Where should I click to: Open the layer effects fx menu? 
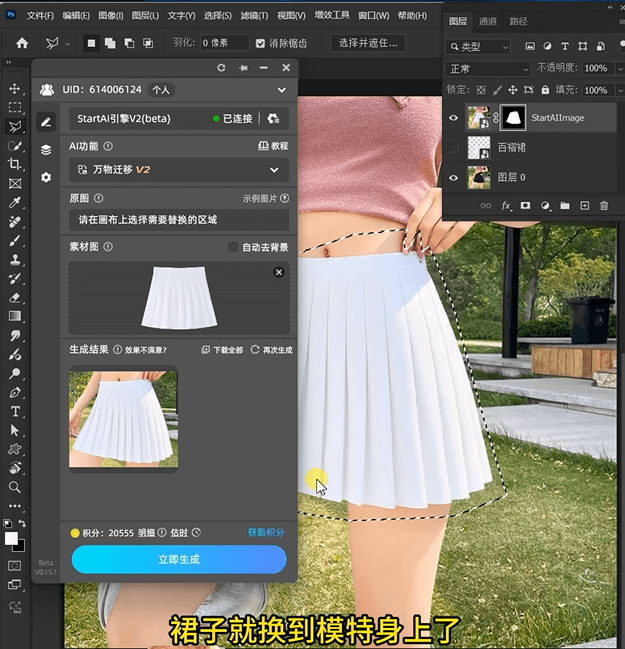point(506,206)
